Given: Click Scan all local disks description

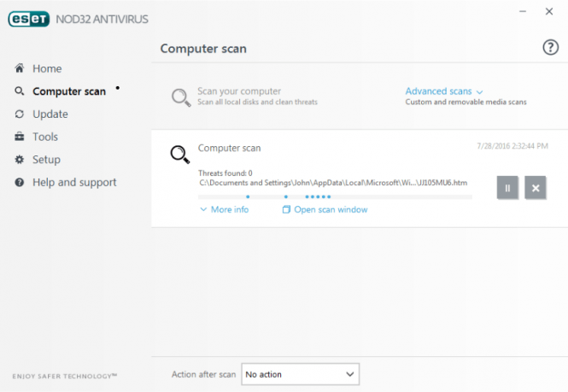Looking at the screenshot, I should pyautogui.click(x=258, y=102).
